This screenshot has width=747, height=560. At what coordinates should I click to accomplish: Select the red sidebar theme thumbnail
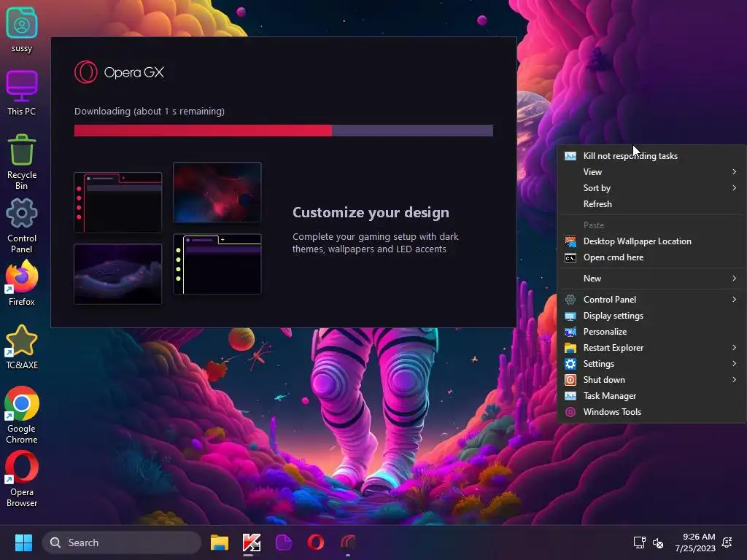point(117,203)
